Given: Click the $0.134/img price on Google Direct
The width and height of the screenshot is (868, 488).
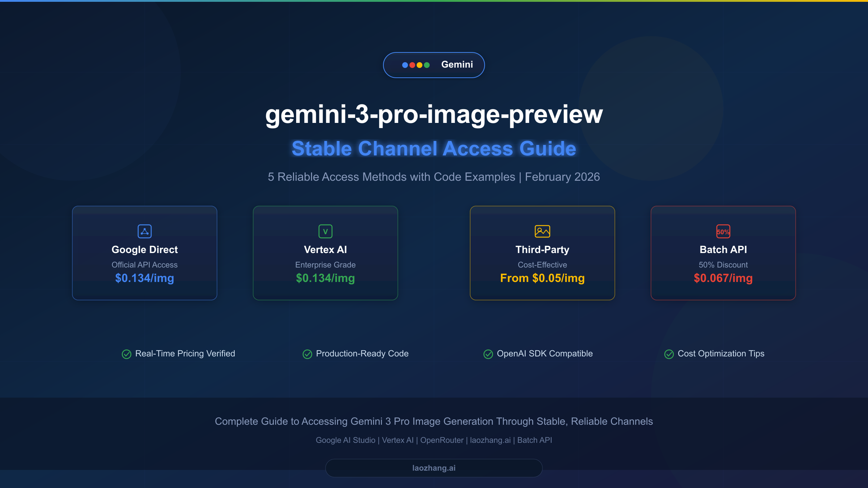Looking at the screenshot, I should click(144, 278).
